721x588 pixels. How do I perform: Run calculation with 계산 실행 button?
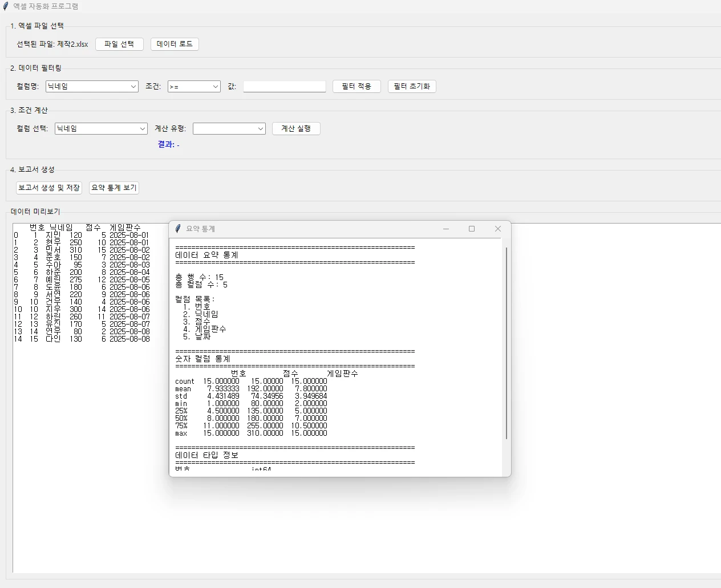click(x=296, y=128)
